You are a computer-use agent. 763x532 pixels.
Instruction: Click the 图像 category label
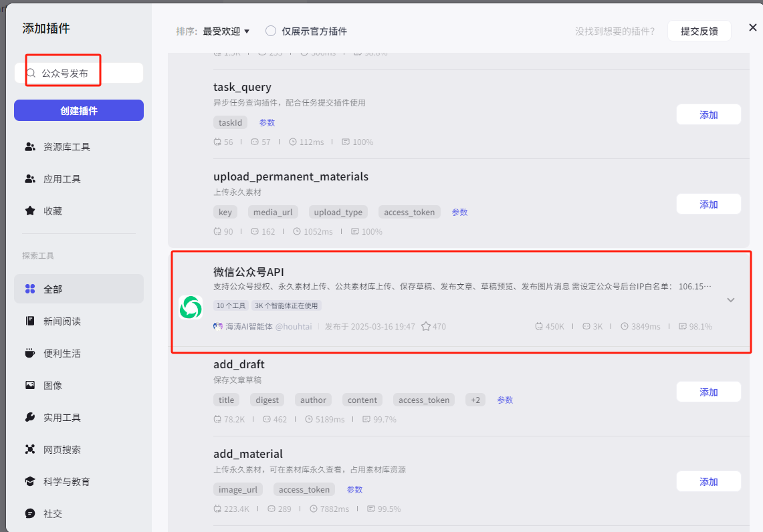pos(53,385)
